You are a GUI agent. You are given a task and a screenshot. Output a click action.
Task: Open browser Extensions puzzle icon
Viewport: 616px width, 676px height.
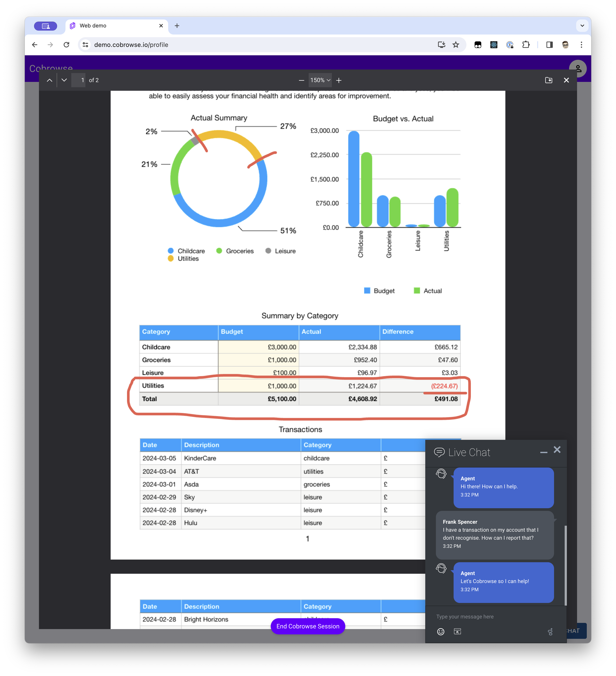click(526, 44)
